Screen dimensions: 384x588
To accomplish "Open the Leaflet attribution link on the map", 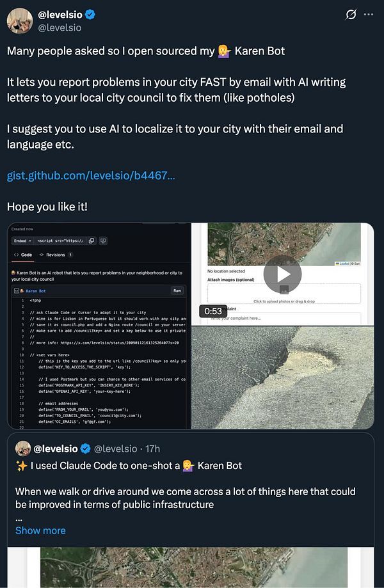I will pyautogui.click(x=343, y=263).
